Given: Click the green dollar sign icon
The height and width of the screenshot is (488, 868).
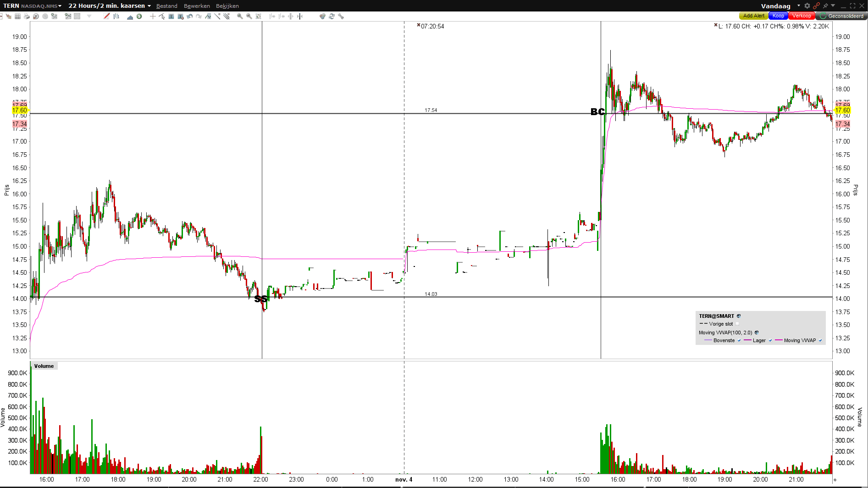Looking at the screenshot, I should [x=139, y=17].
